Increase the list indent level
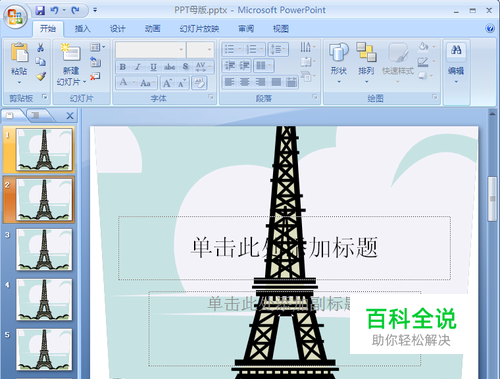This screenshot has width=500, height=379. pyautogui.click(x=244, y=65)
